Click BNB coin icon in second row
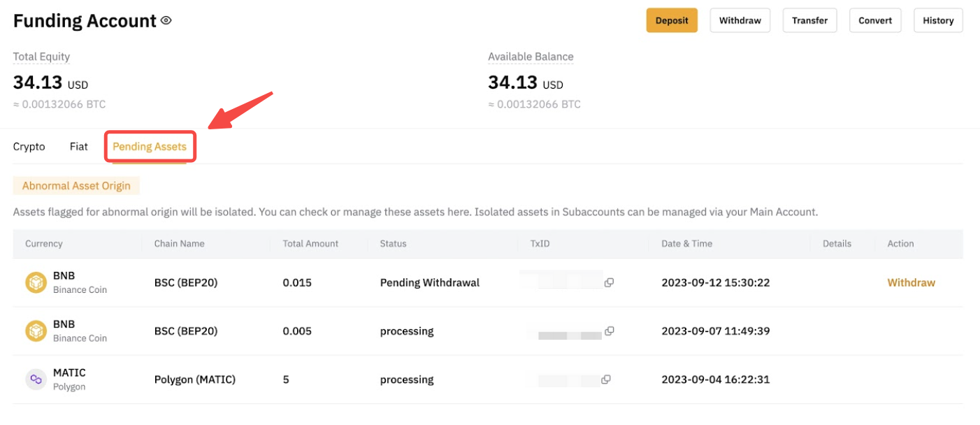 coord(36,331)
